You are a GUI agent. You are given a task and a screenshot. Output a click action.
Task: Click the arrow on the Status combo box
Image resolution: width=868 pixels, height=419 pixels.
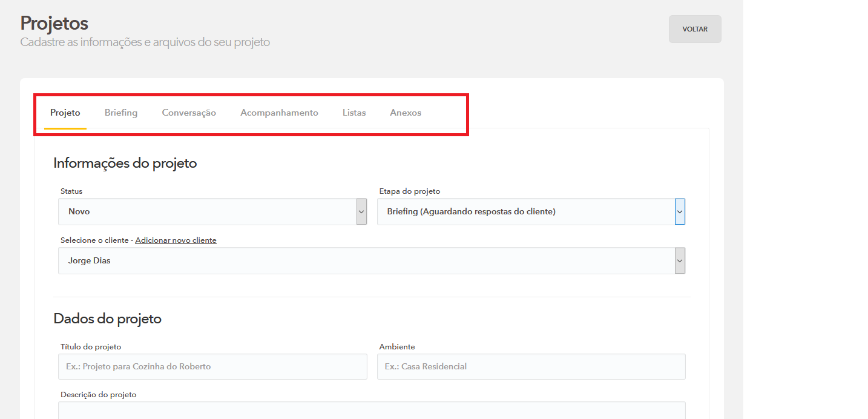pos(361,212)
